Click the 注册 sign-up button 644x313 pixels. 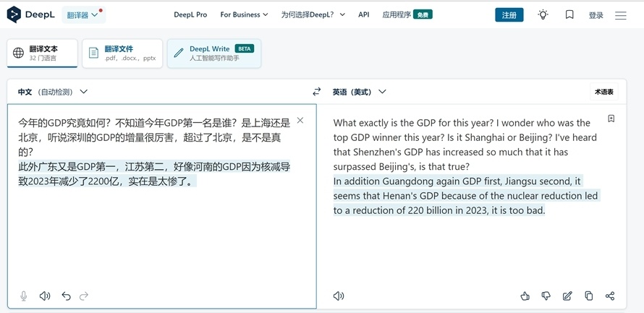click(x=509, y=15)
